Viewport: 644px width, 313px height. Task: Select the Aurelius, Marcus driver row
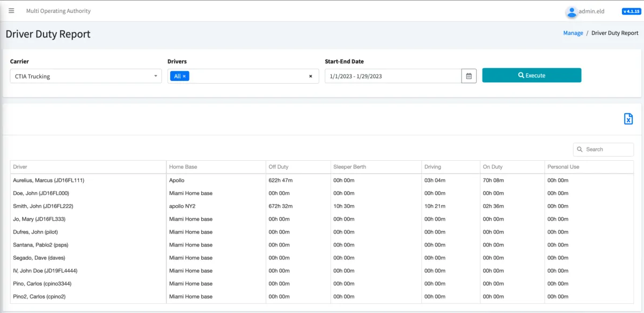tap(48, 181)
